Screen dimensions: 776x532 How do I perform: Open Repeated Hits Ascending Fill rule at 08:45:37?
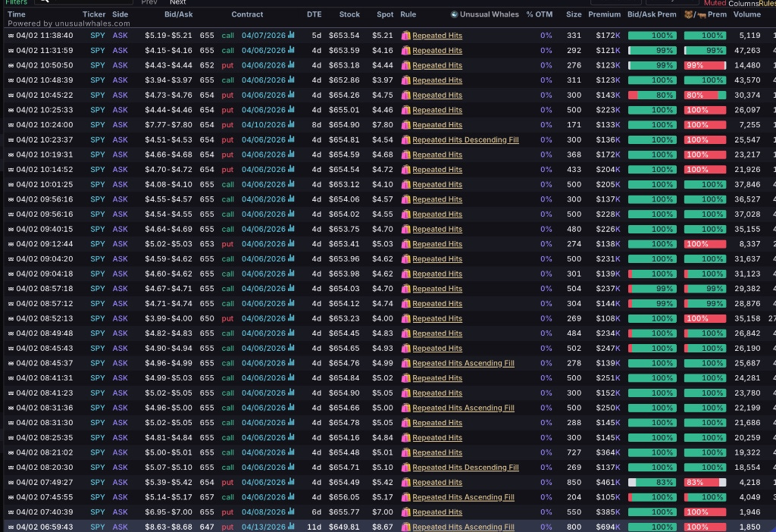pyautogui.click(x=463, y=363)
